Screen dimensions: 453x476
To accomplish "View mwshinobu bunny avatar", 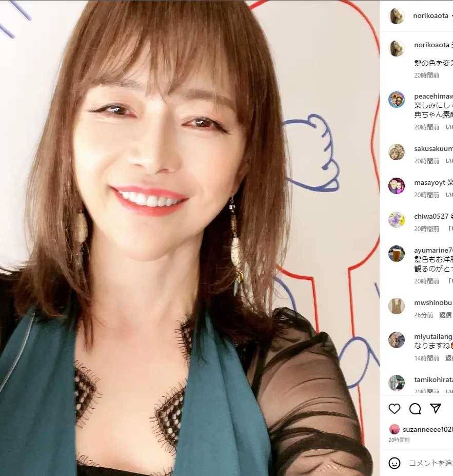I will 397,306.
